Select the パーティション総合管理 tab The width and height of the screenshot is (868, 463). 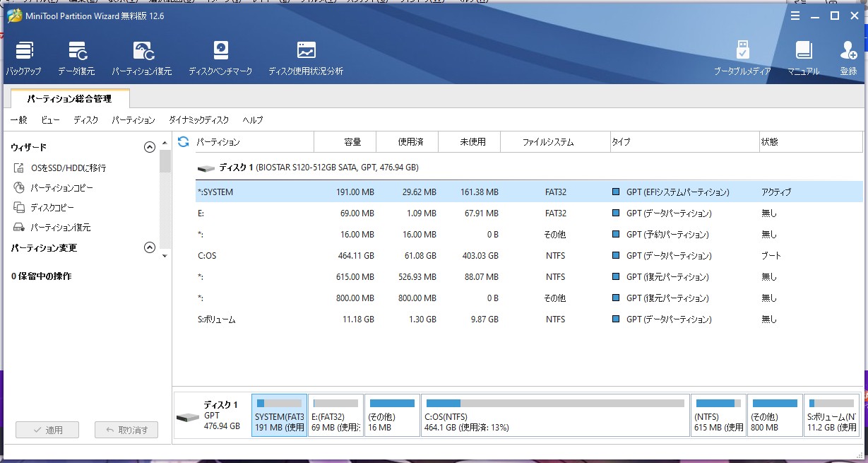[x=69, y=99]
